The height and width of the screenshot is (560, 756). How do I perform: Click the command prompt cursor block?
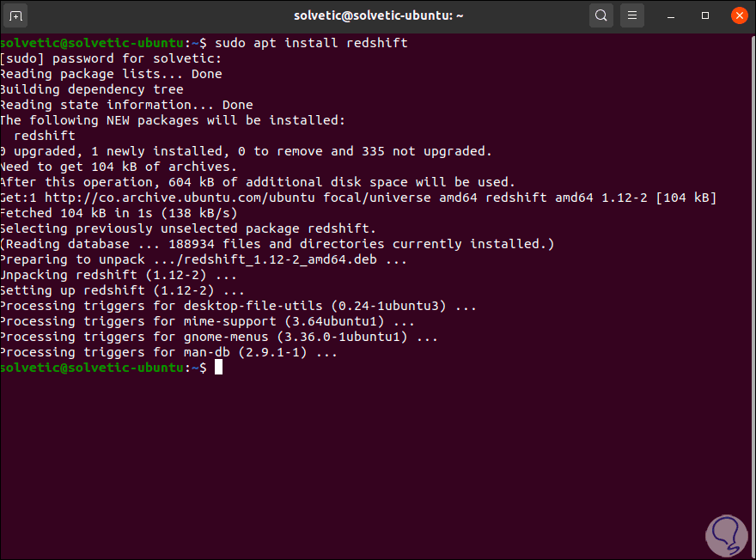click(218, 368)
